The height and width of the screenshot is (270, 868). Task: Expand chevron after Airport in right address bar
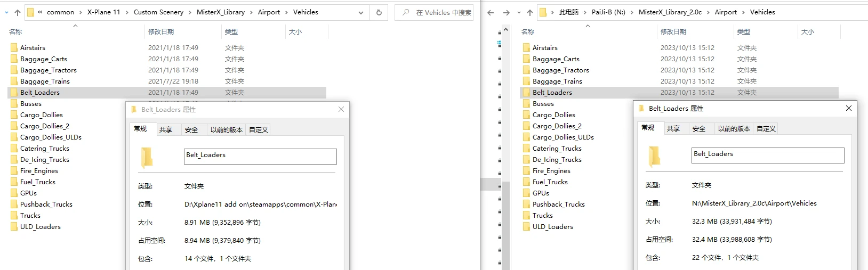(743, 12)
